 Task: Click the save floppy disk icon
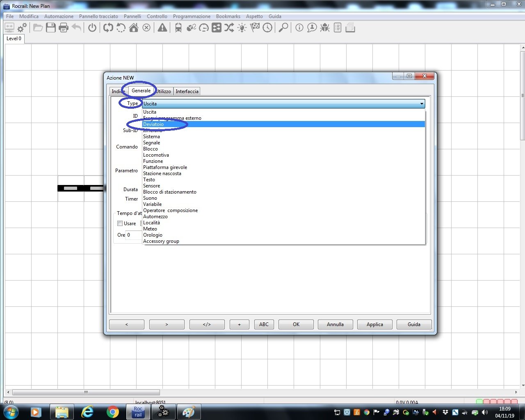point(51,28)
